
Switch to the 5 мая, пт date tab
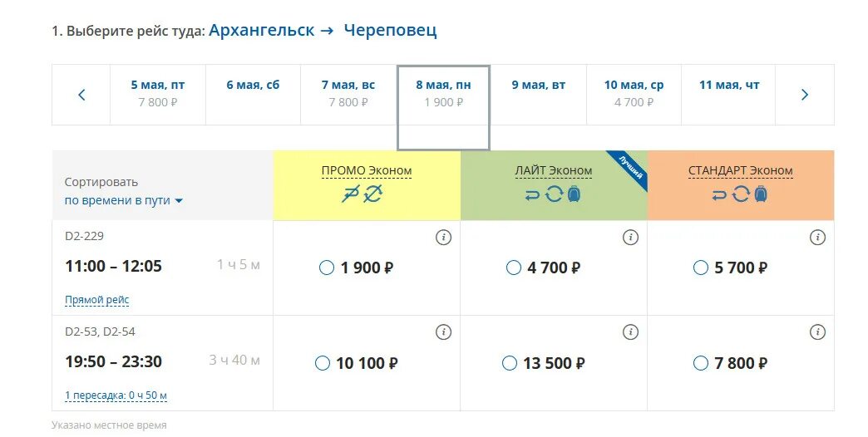158,95
